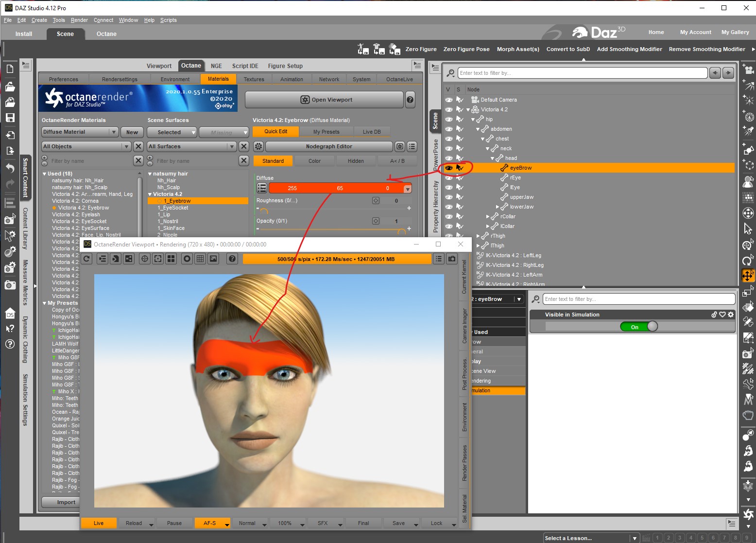This screenshot has width=756, height=543.
Task: Select the 1_Eyebrow surface
Action: click(198, 201)
